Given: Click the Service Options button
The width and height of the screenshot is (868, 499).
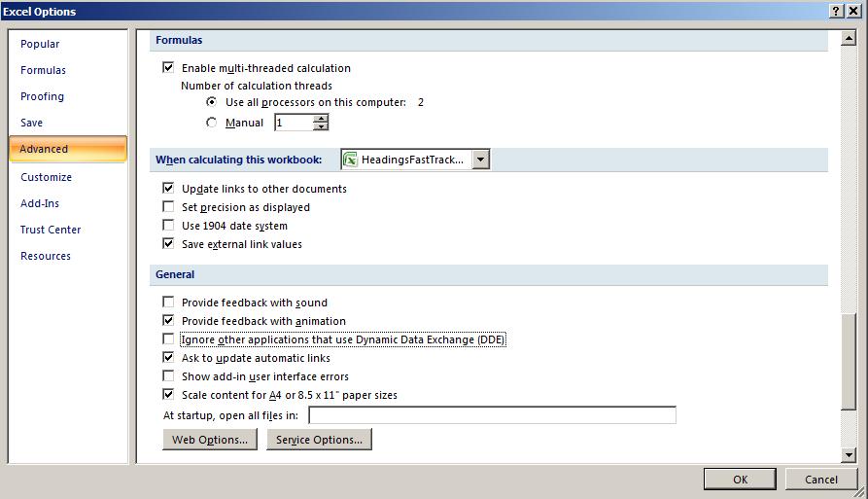Looking at the screenshot, I should point(319,440).
